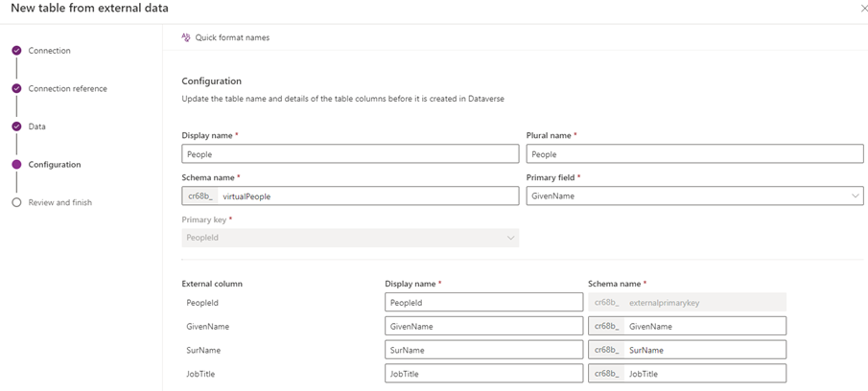Go to the Connection step
Viewport: 868px width, 391px height.
pyautogui.click(x=49, y=51)
